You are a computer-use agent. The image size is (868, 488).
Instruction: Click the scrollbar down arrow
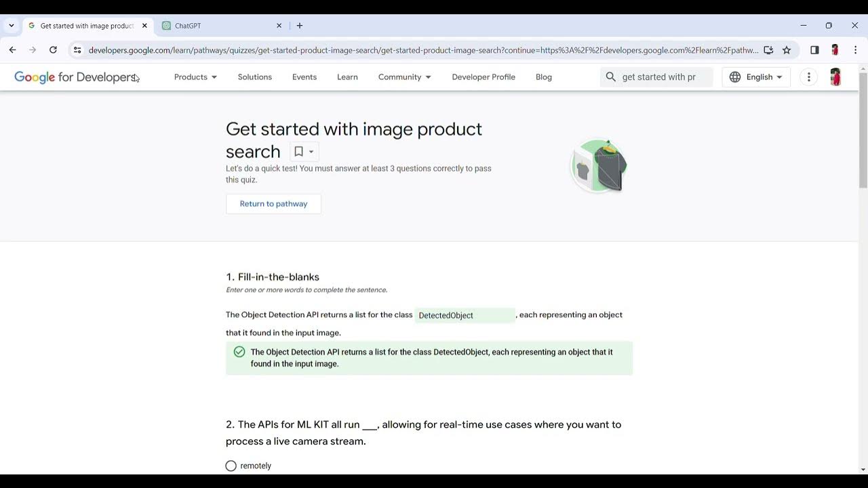click(x=863, y=469)
